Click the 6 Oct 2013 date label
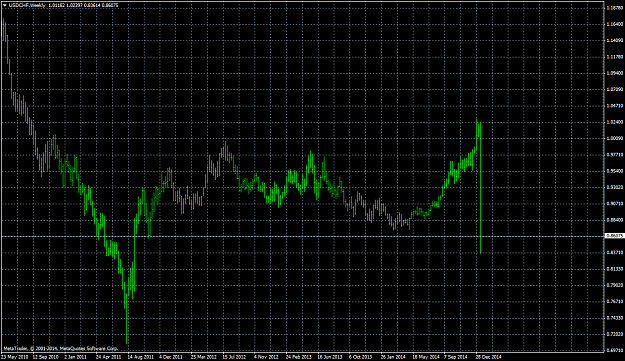The image size is (625, 361). [x=360, y=357]
